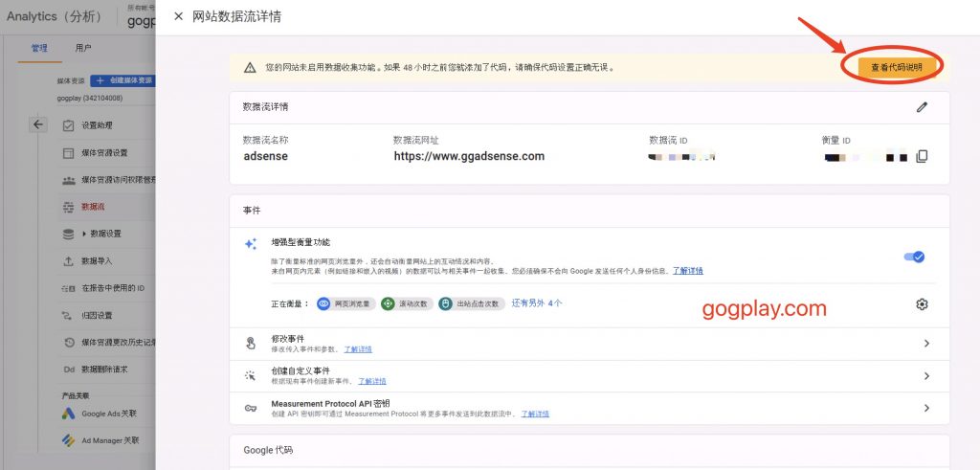The height and width of the screenshot is (470, 980).
Task: Close the 网站数据流详情 panel
Action: 178,17
